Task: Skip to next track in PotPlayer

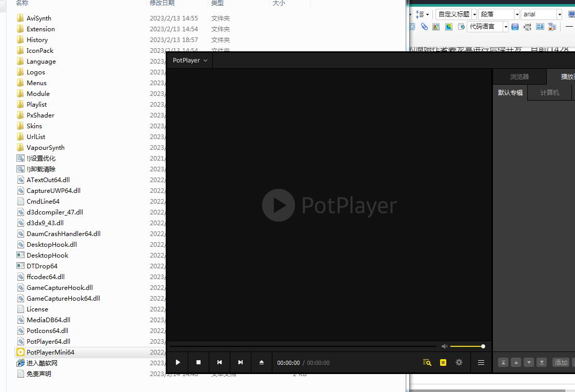Action: click(x=240, y=362)
